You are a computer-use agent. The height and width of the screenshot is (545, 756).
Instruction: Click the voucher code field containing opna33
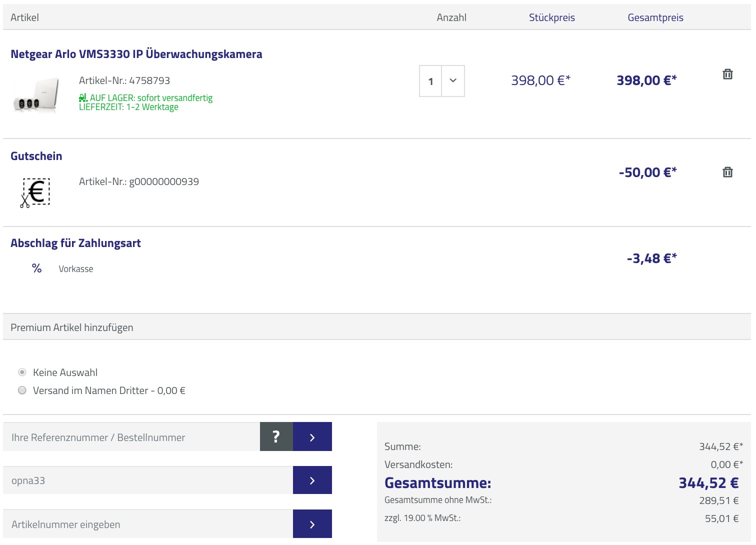pyautogui.click(x=148, y=480)
